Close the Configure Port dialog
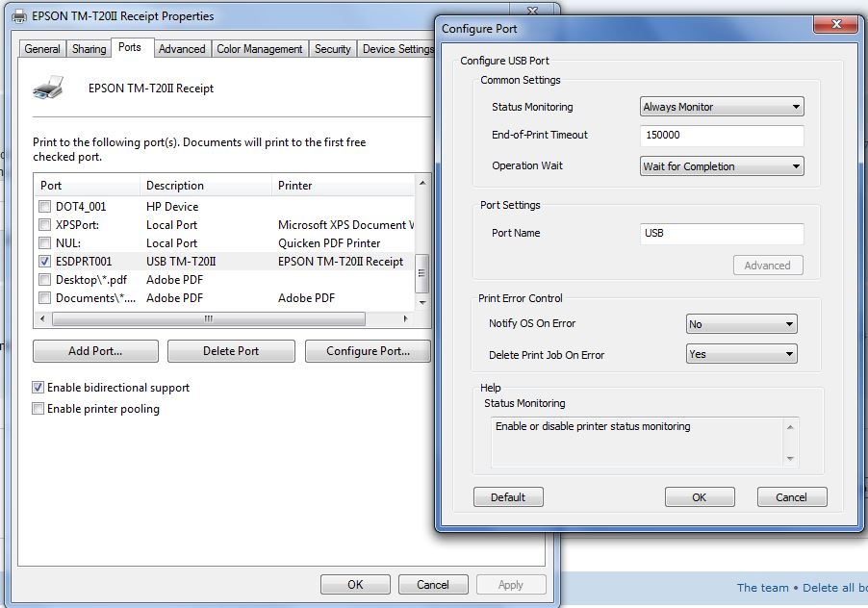Screen dimensions: 868x608 pyautogui.click(x=835, y=28)
